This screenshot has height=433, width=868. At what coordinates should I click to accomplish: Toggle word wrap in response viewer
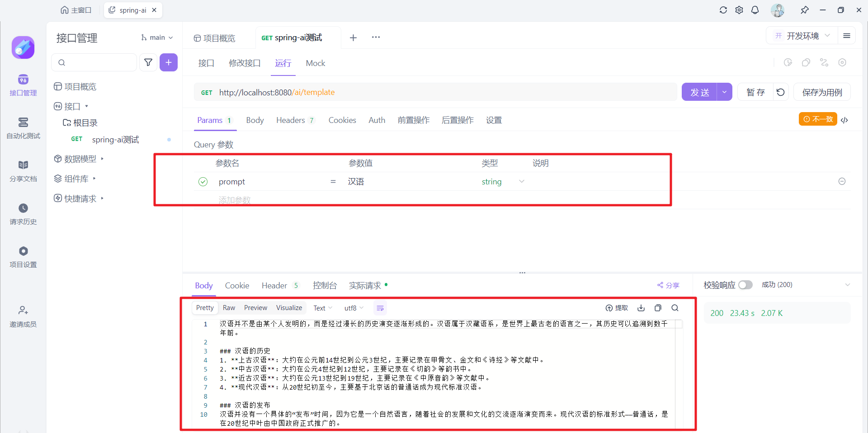pyautogui.click(x=380, y=308)
